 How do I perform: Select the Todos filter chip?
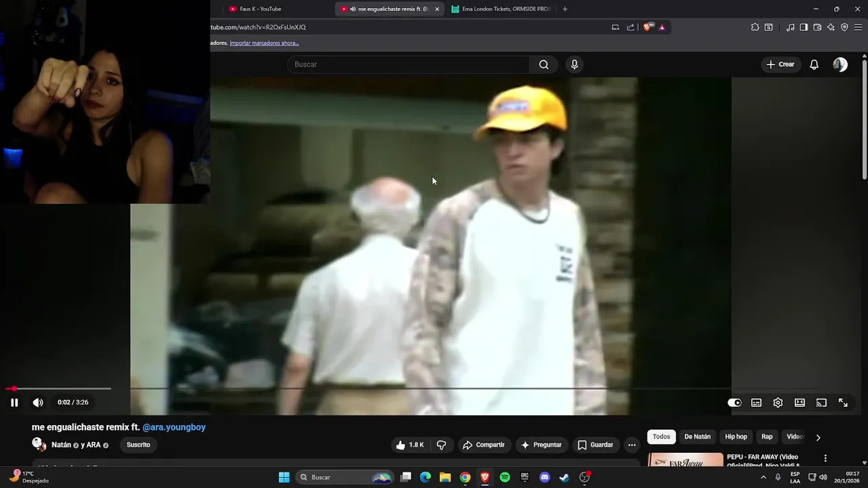[661, 437]
